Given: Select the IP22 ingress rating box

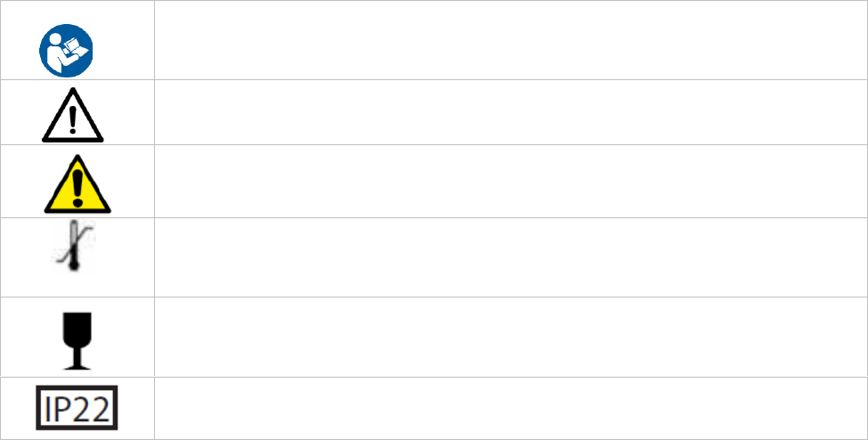Looking at the screenshot, I should coord(77,408).
